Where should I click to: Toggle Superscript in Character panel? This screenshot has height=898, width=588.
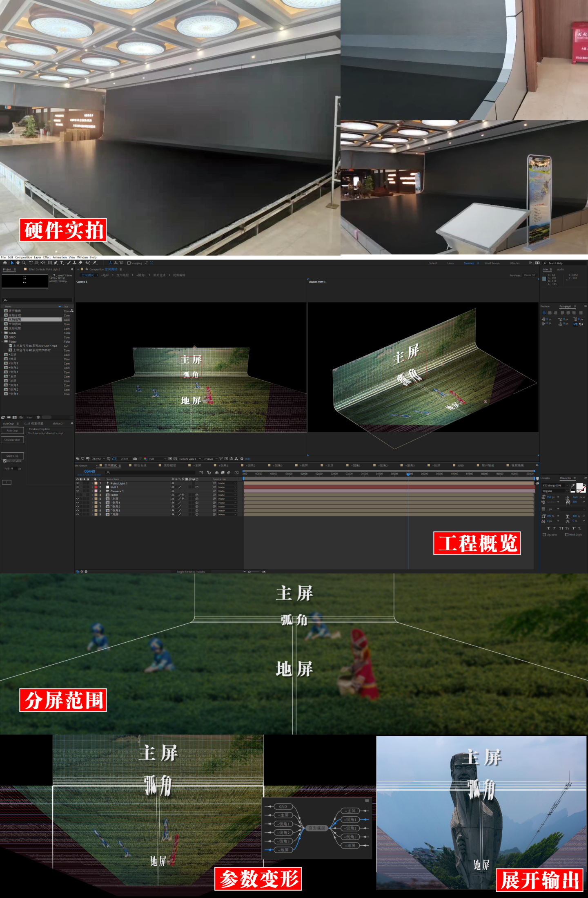tap(574, 529)
